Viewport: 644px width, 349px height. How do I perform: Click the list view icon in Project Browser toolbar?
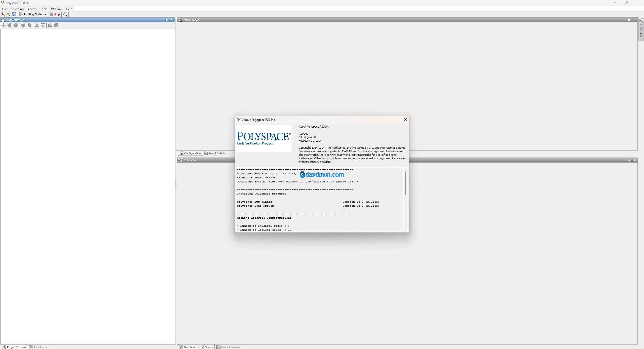coord(56,25)
